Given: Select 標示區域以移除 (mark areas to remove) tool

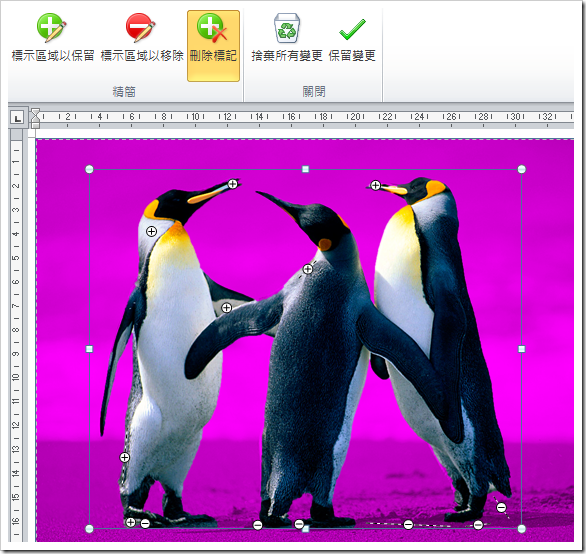Looking at the screenshot, I should 142,37.
